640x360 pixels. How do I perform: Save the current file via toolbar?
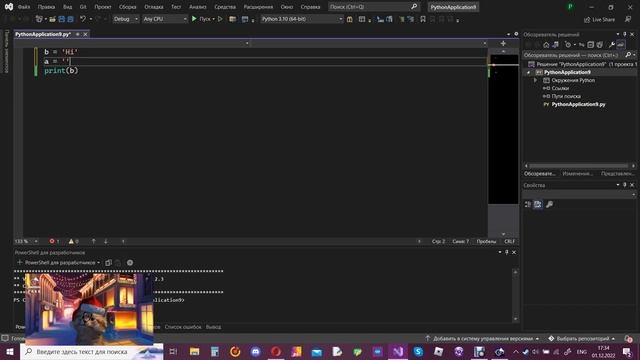coord(62,19)
